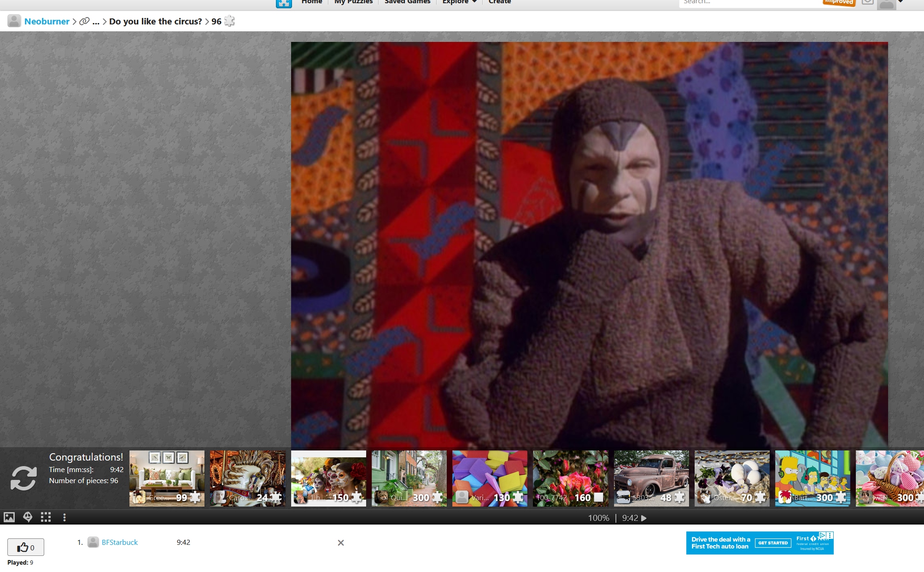
Task: Click the thumbs-up like button
Action: tap(26, 547)
